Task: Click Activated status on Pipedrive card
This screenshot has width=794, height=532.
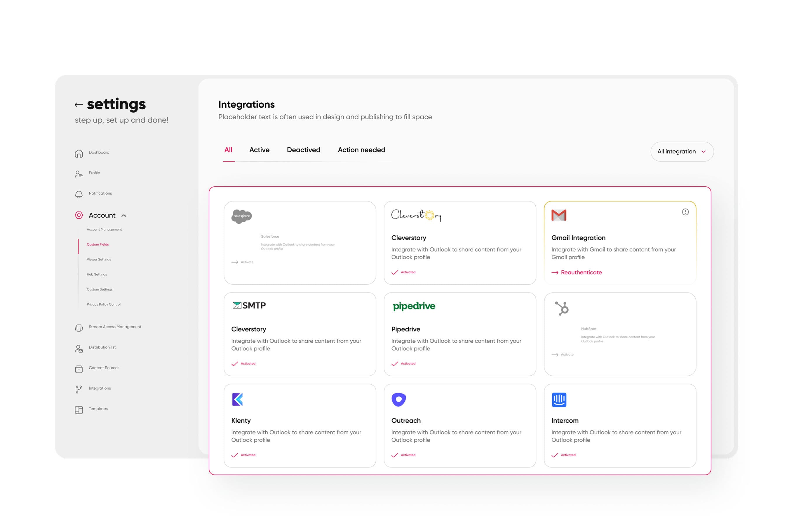Action: pyautogui.click(x=403, y=364)
